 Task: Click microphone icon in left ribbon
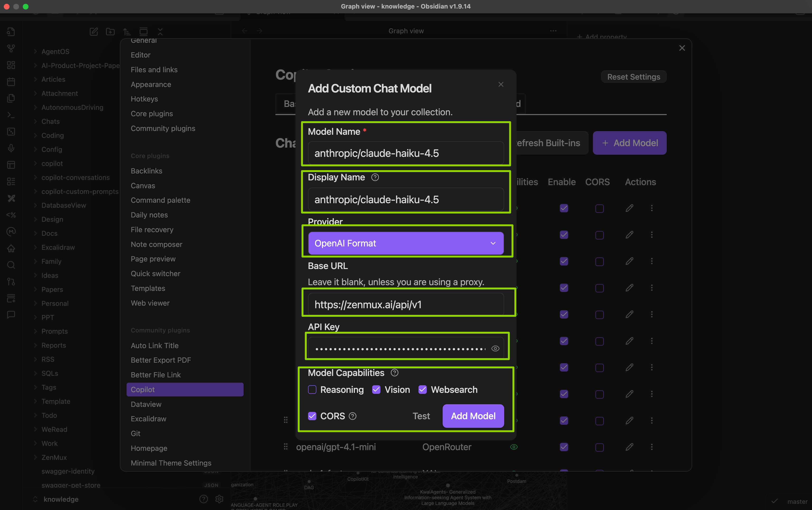(x=11, y=148)
